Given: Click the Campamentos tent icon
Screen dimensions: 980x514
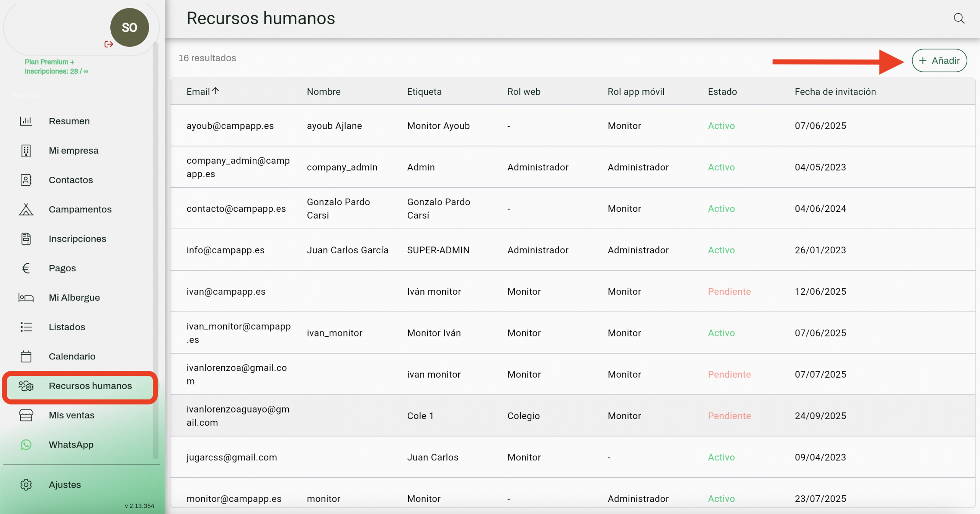Looking at the screenshot, I should (26, 209).
